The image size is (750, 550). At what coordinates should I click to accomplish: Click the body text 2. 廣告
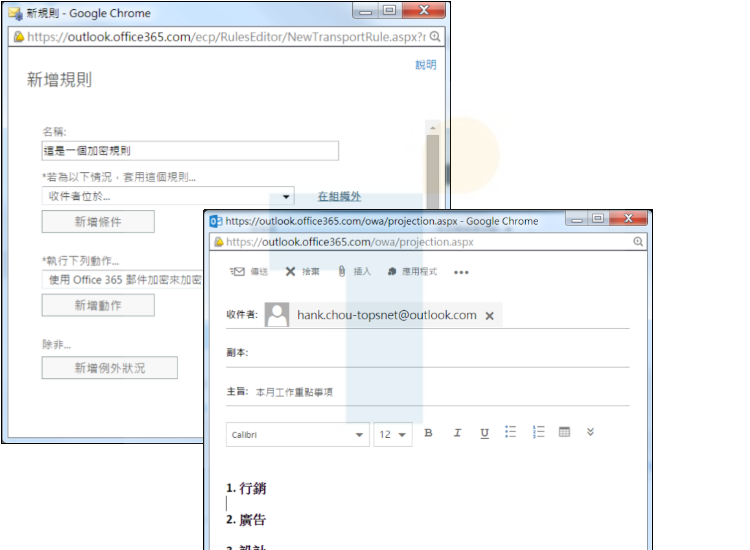click(246, 520)
